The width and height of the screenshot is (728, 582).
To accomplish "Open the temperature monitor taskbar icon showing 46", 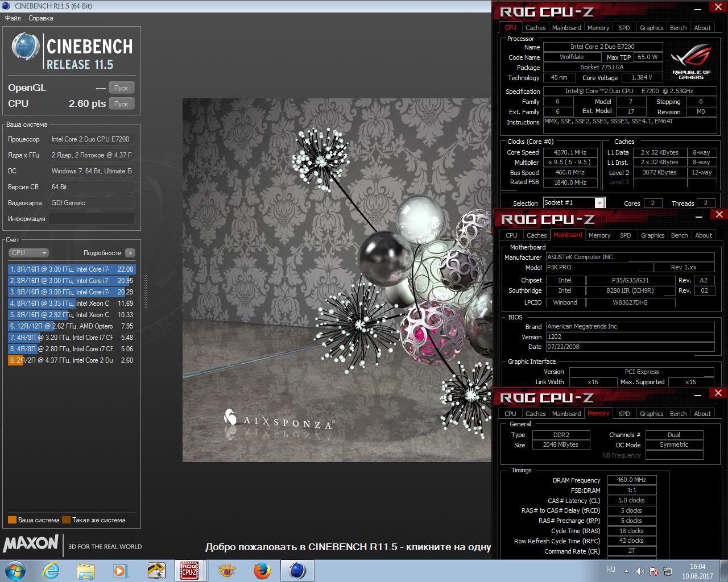I will coord(156,571).
